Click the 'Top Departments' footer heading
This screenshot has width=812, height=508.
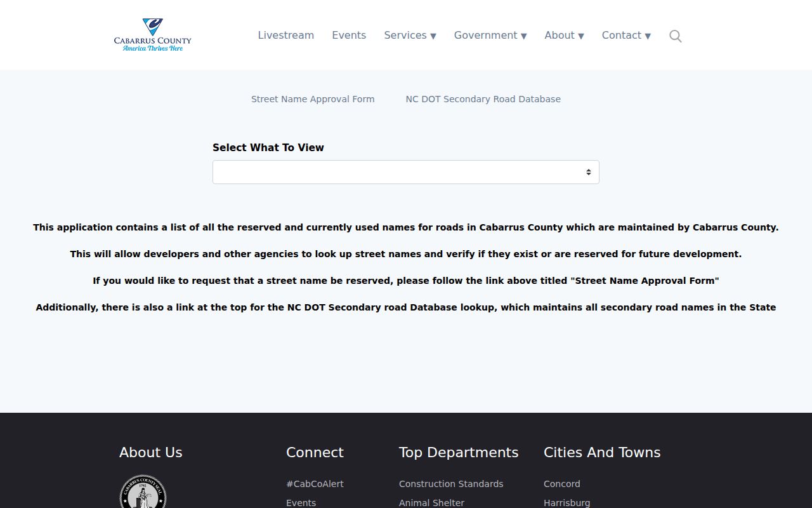pos(459,452)
